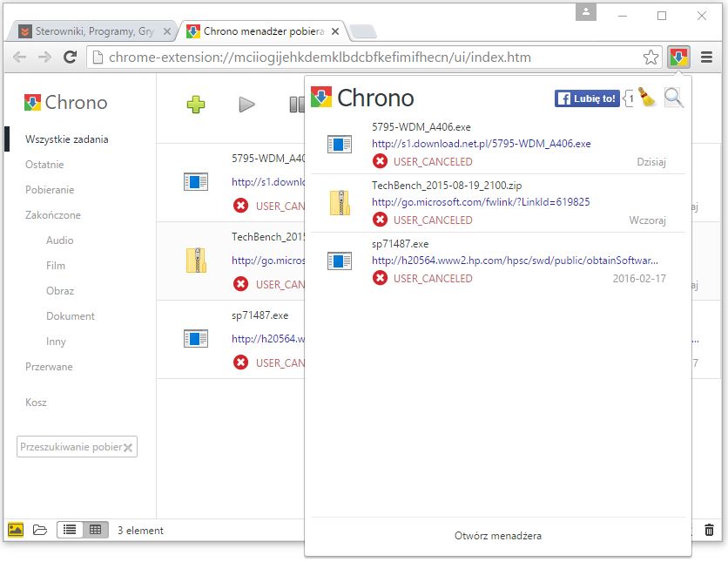Click the popup Chrono logo icon

point(321,97)
